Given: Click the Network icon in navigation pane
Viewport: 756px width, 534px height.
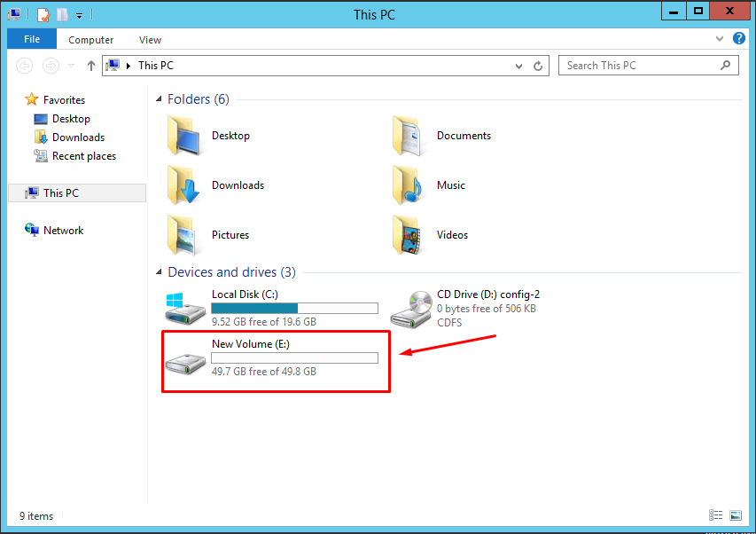Looking at the screenshot, I should click(31, 230).
